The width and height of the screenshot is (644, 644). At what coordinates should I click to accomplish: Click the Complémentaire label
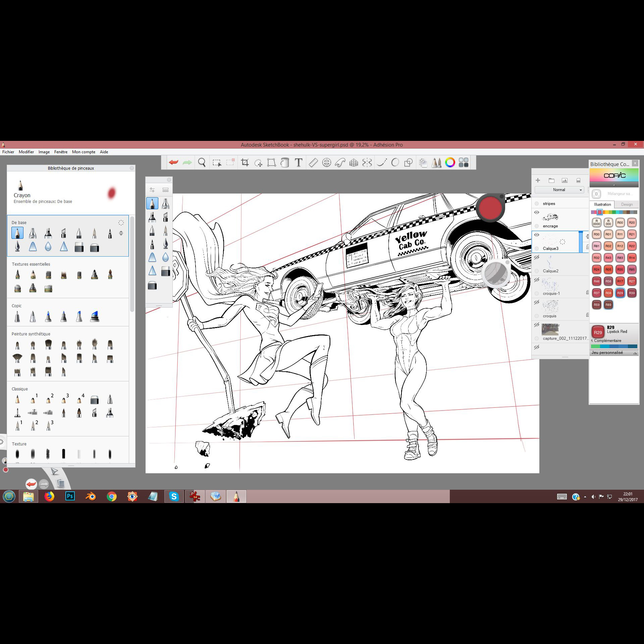(607, 341)
